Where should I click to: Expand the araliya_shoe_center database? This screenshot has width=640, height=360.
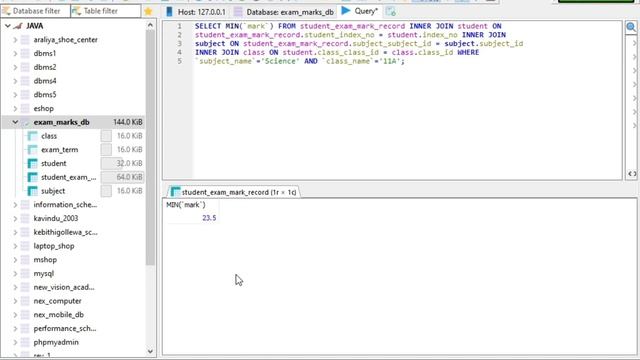coord(15,40)
